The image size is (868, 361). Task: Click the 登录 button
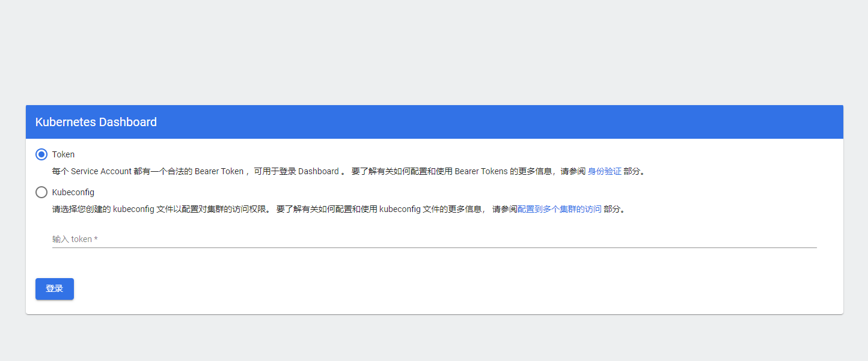click(55, 289)
